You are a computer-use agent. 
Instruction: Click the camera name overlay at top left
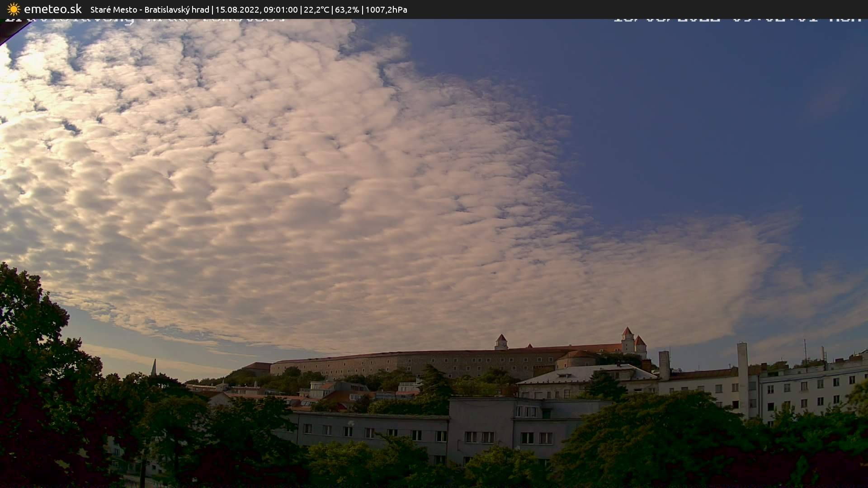[x=145, y=20]
